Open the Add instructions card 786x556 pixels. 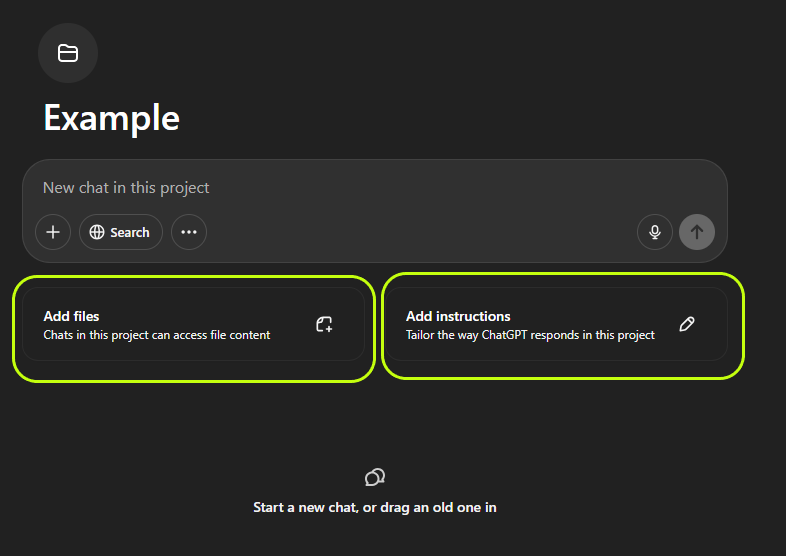[556, 324]
